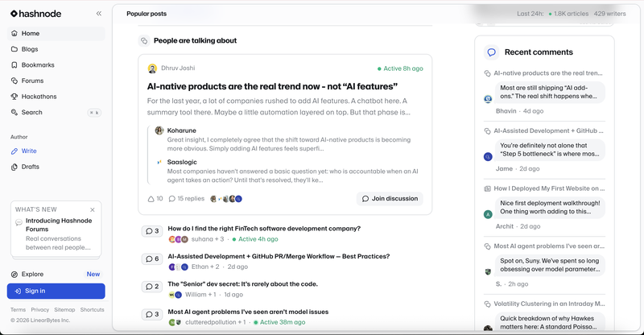Close the What's New card

pyautogui.click(x=93, y=209)
